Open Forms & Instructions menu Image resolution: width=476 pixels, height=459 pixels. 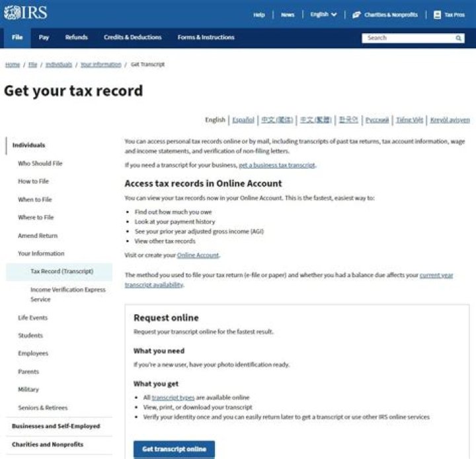tap(206, 38)
